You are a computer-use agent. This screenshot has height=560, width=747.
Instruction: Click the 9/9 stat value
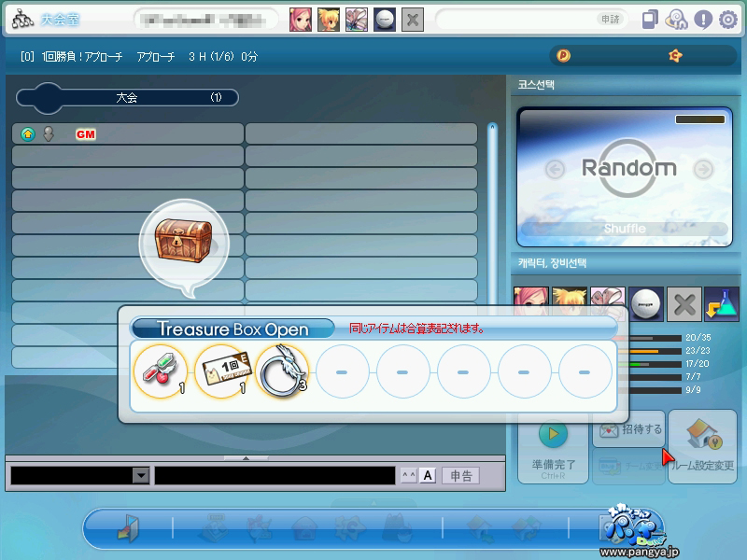(x=693, y=389)
